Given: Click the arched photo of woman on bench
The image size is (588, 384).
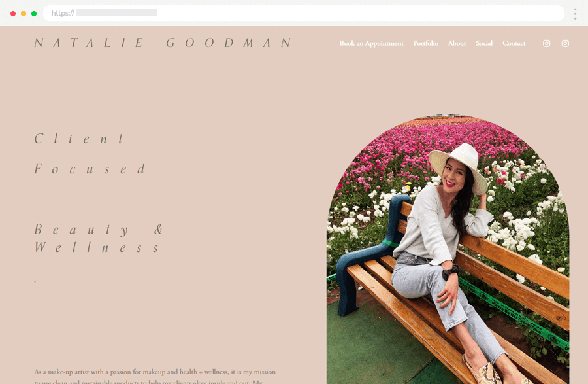Looking at the screenshot, I should tap(448, 250).
